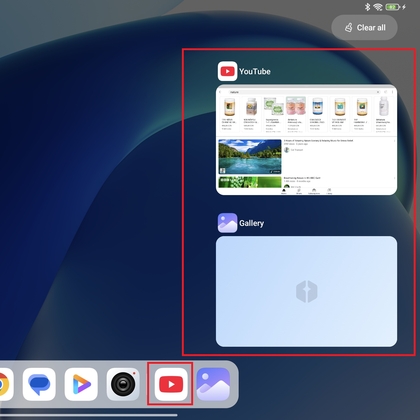
Task: Open the YouTube recent app card
Action: (306, 140)
